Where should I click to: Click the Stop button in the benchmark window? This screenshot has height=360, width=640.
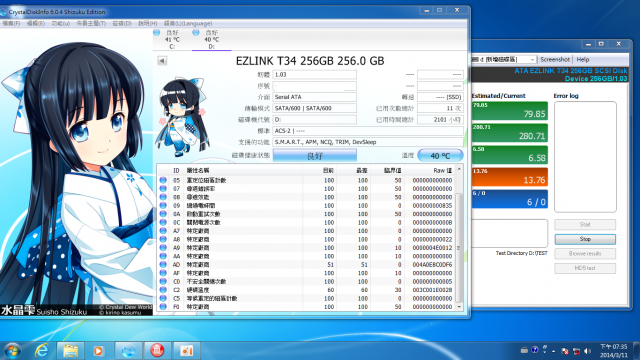point(585,239)
